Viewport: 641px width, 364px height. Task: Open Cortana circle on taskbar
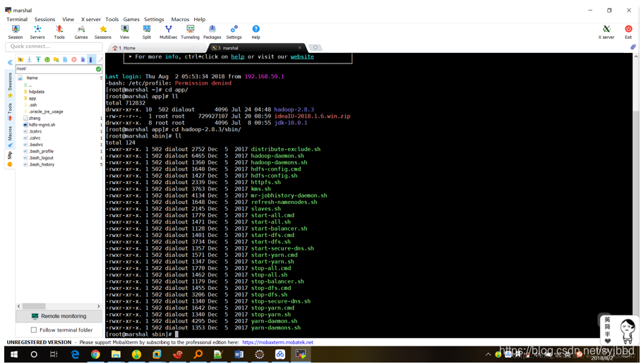[34, 354]
